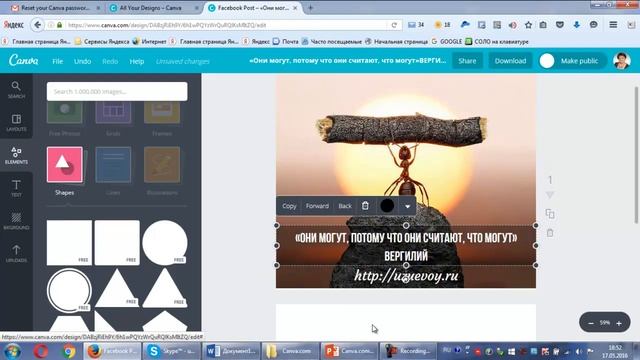Add the outlined circle shape
Viewport: 640px width, 360px height.
coord(69,290)
